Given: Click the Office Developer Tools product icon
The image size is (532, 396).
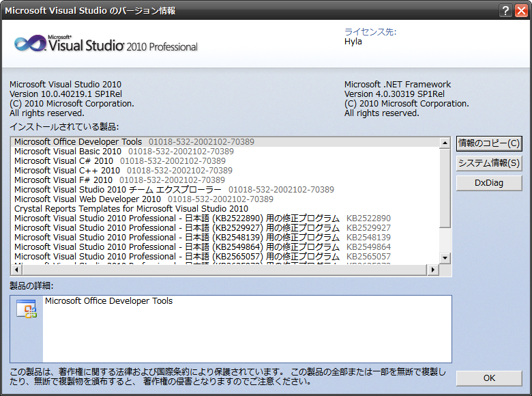Looking at the screenshot, I should coord(27,309).
